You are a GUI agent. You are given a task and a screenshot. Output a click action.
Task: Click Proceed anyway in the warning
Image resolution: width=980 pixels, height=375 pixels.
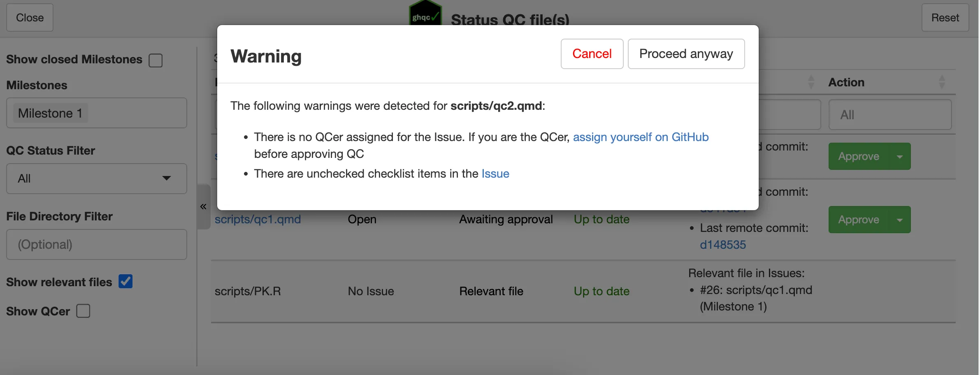click(x=686, y=54)
